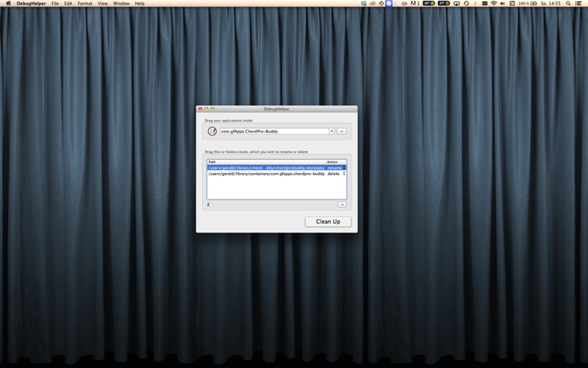Click the Wi-Fi status icon
This screenshot has height=368, width=588.
tap(494, 4)
